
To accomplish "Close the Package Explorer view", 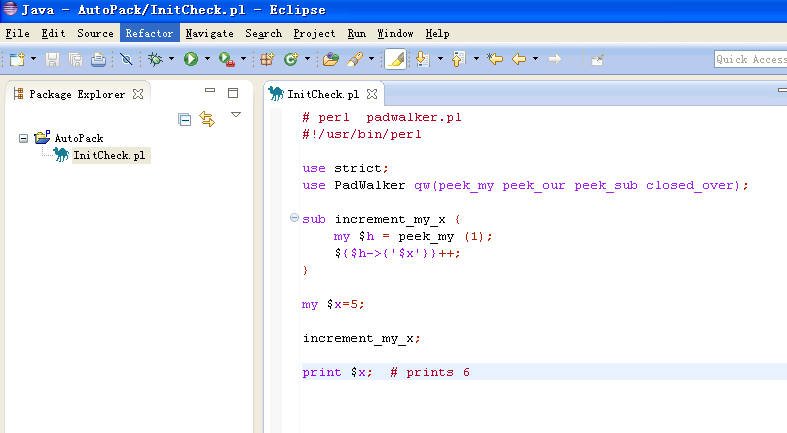I will coord(138,94).
